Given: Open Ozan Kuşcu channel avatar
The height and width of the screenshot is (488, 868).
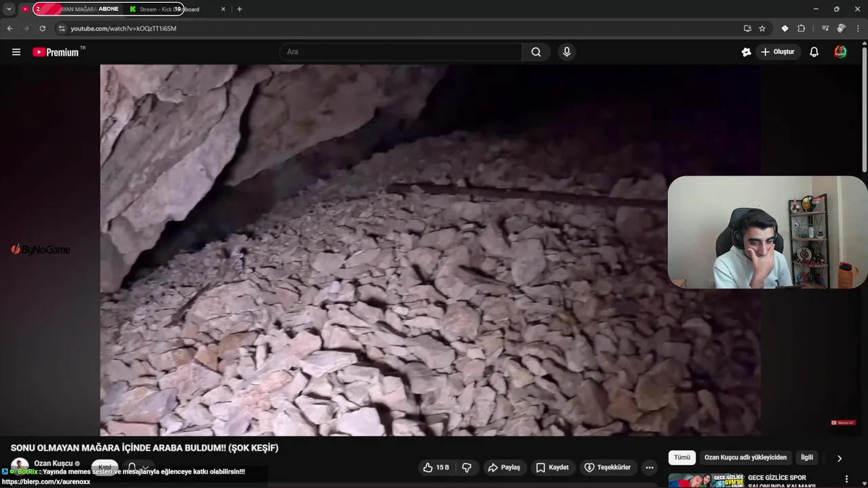Looking at the screenshot, I should coord(20,467).
